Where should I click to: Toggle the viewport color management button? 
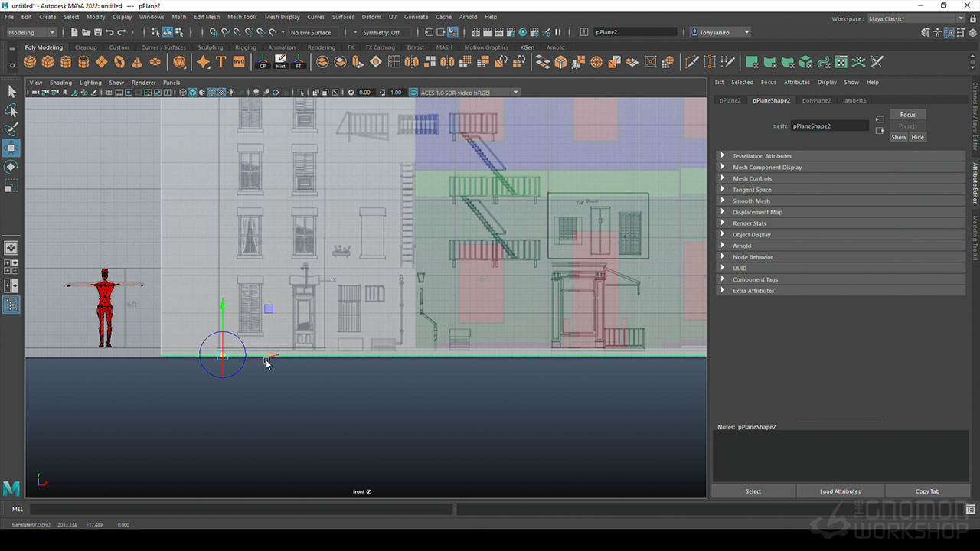(x=413, y=93)
